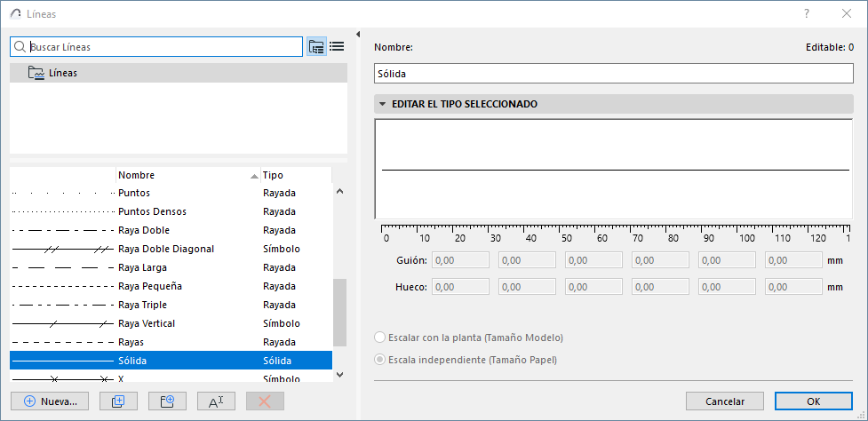Click the red delete X button
The height and width of the screenshot is (421, 868).
[x=265, y=401]
